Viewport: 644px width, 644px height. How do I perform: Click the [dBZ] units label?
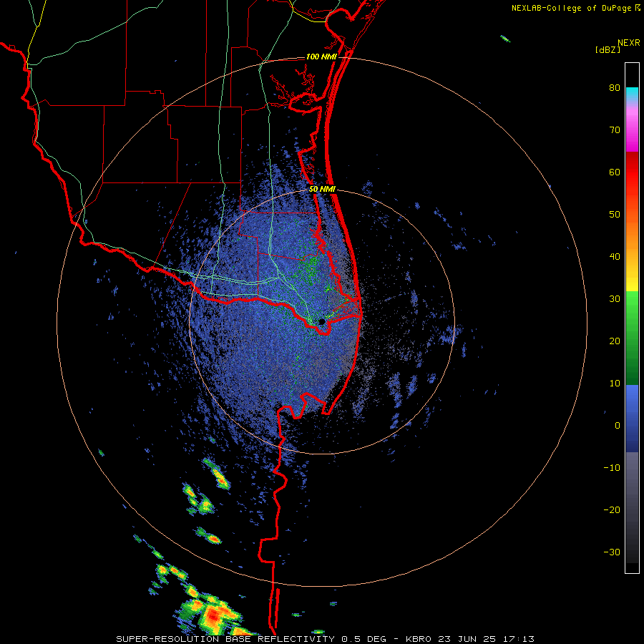(608, 50)
